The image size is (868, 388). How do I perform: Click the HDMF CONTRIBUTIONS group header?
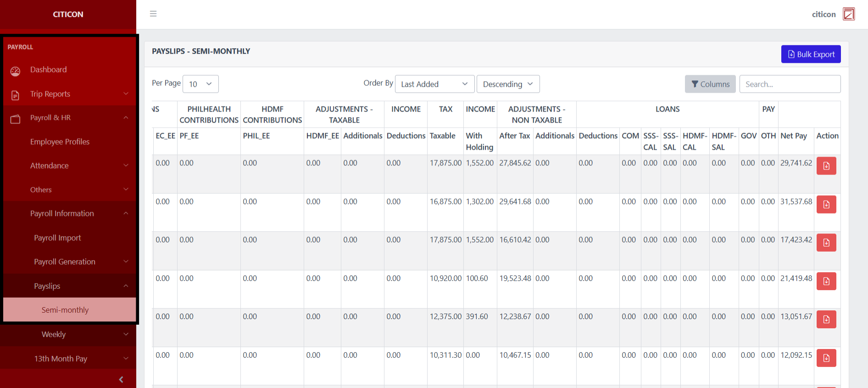click(272, 115)
